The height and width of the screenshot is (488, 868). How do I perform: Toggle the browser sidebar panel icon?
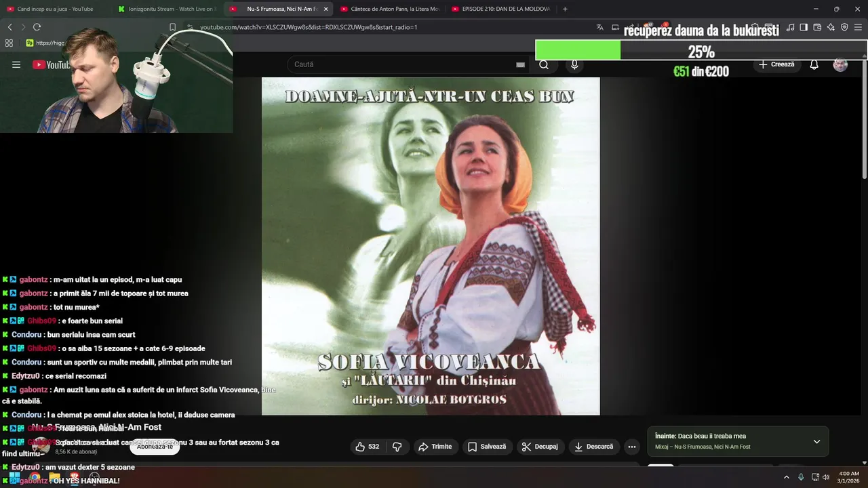(x=804, y=27)
